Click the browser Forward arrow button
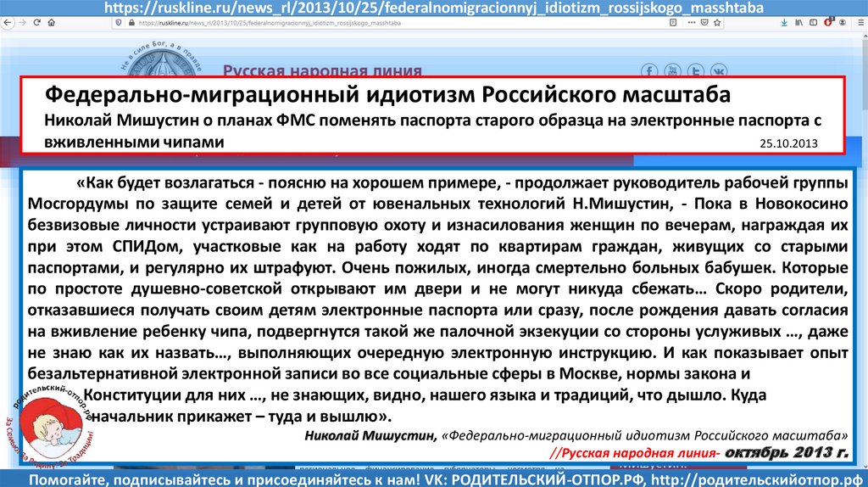The image size is (868, 487). pos(22,23)
